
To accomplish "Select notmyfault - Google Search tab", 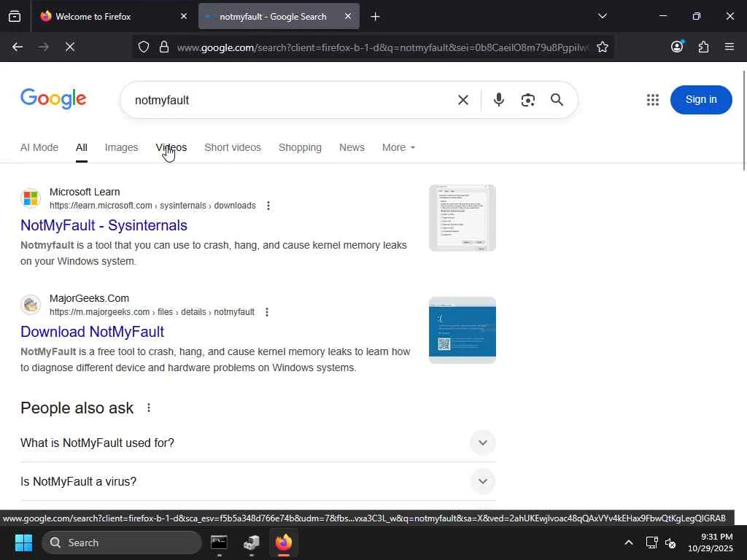I will pyautogui.click(x=279, y=16).
